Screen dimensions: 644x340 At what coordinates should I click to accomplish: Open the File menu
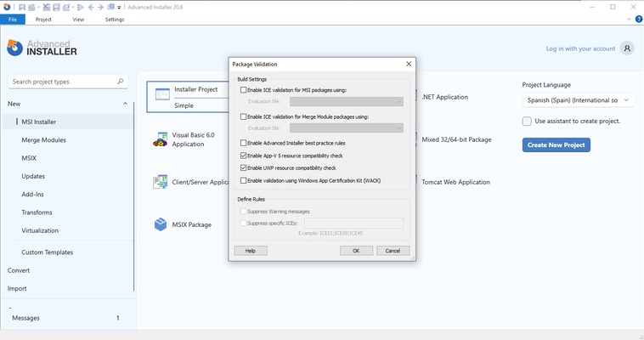click(x=13, y=20)
